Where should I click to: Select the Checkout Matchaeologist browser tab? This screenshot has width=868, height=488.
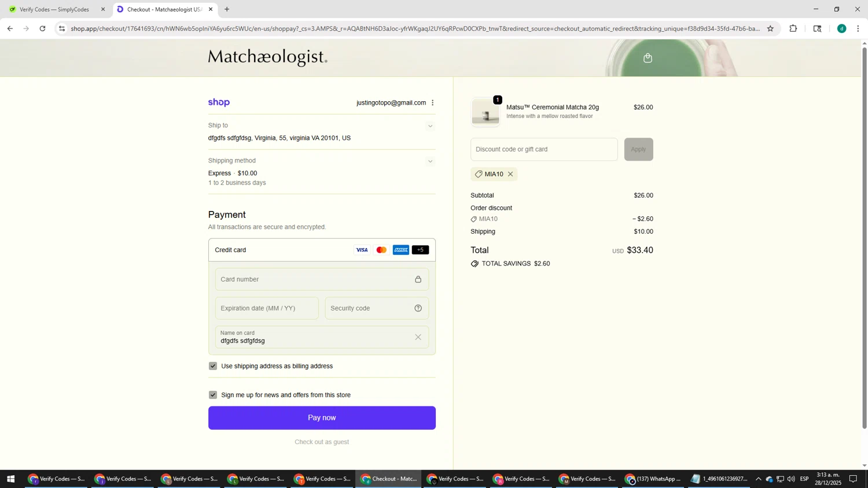pyautogui.click(x=164, y=9)
